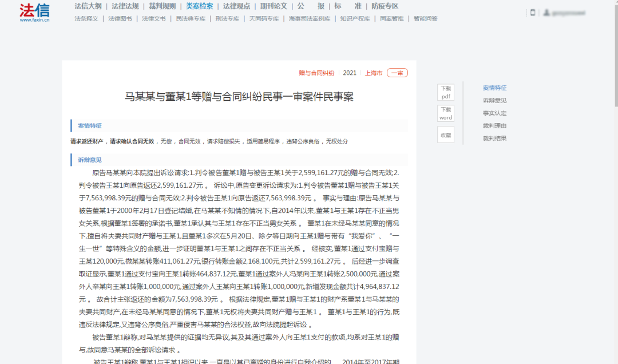Click the 案情特征 section heading in article

(90, 126)
